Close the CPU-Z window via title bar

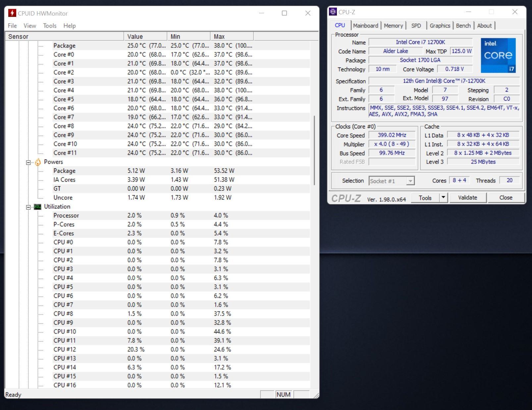pyautogui.click(x=515, y=12)
